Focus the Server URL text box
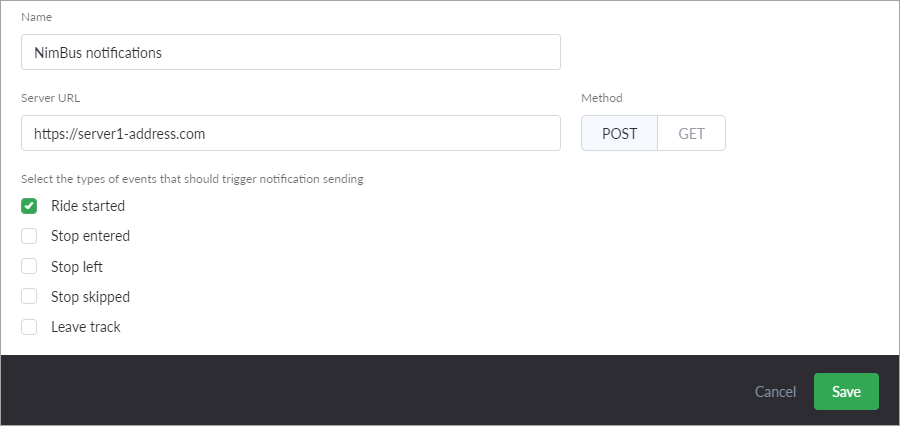This screenshot has width=900, height=426. pos(290,133)
